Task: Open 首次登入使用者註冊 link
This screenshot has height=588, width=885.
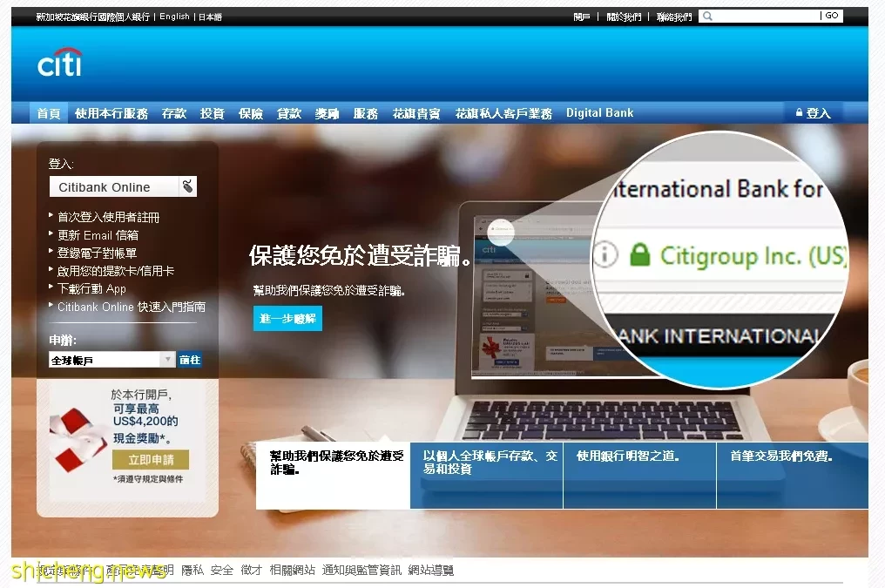Action: 108,217
